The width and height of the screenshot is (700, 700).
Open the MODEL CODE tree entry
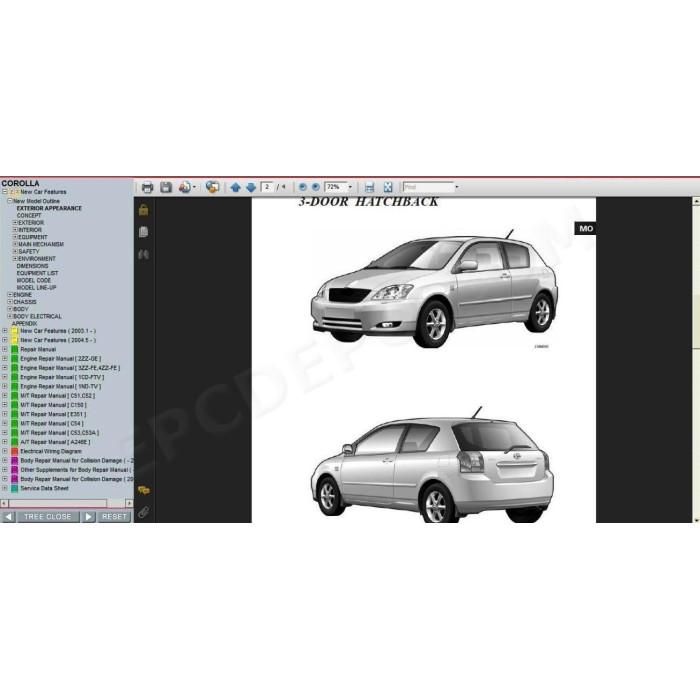34,280
